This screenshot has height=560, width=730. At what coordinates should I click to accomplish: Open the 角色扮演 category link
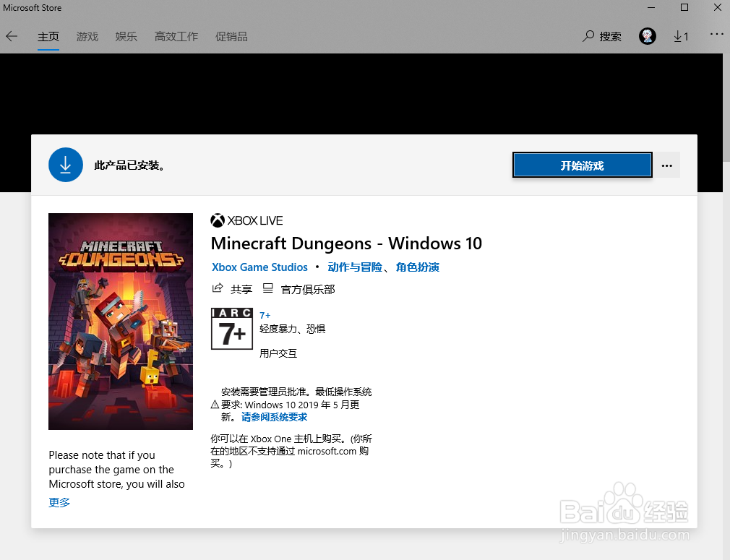[418, 267]
